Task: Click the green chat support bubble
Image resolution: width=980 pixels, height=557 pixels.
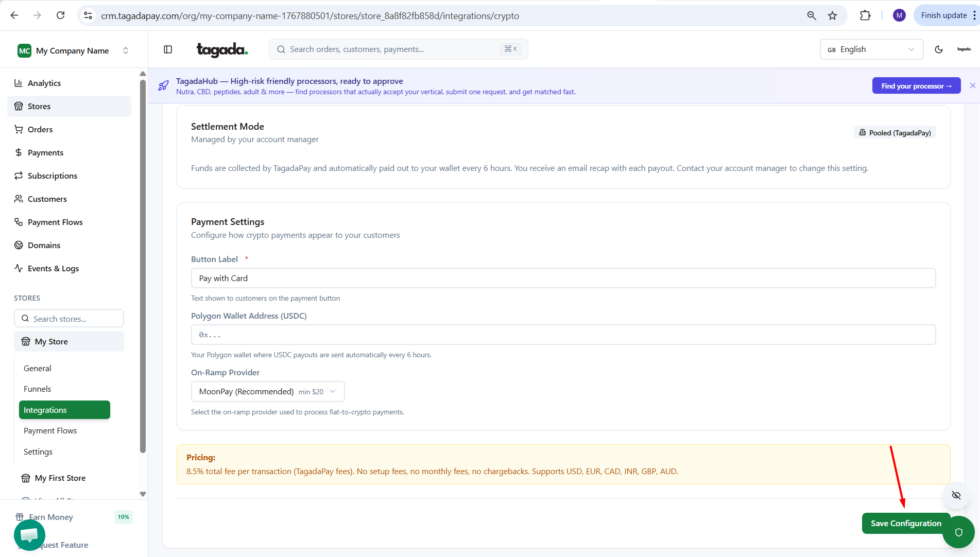Action: click(x=29, y=535)
